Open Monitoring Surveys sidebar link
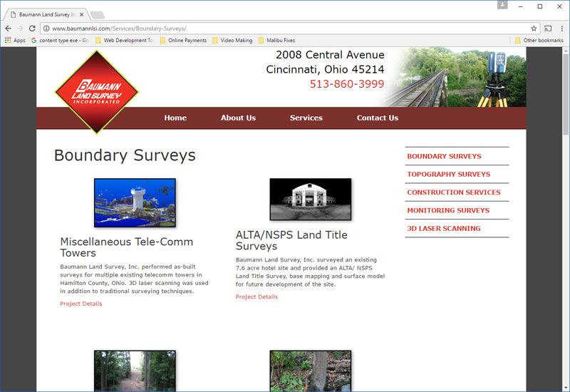Viewport: 570px width, 392px height. [x=448, y=210]
